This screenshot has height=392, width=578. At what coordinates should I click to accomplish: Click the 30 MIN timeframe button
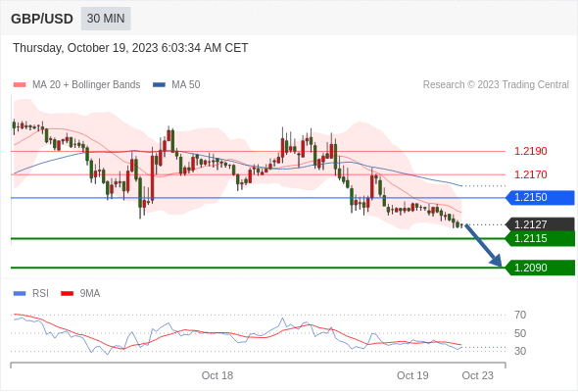coord(106,19)
